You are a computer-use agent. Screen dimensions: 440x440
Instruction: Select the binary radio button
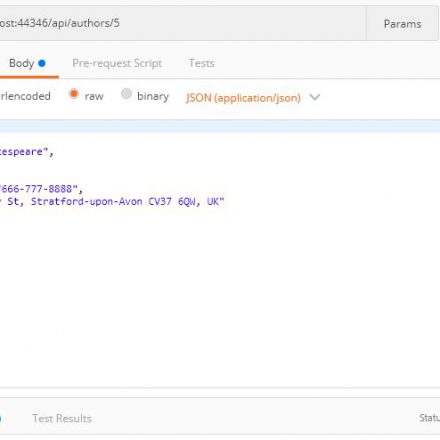tap(126, 94)
